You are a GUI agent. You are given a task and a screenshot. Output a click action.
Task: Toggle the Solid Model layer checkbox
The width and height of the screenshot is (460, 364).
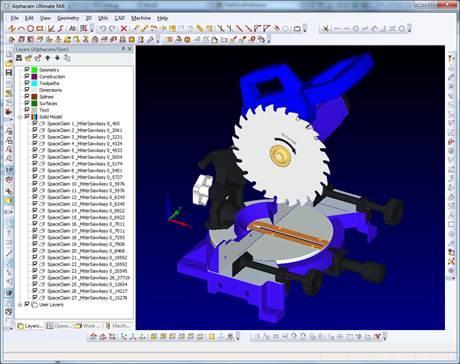tap(27, 117)
